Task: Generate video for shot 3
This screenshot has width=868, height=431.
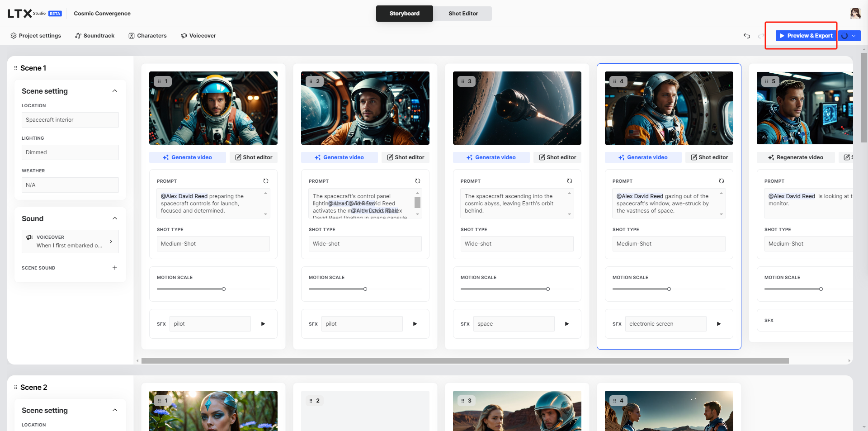Action: pyautogui.click(x=491, y=157)
